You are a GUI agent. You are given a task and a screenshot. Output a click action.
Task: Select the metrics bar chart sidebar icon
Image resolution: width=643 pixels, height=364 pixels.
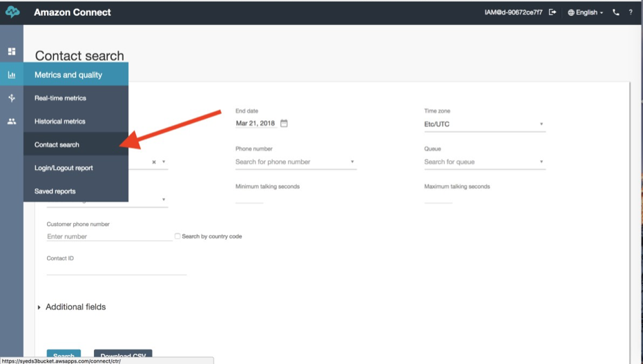point(12,75)
